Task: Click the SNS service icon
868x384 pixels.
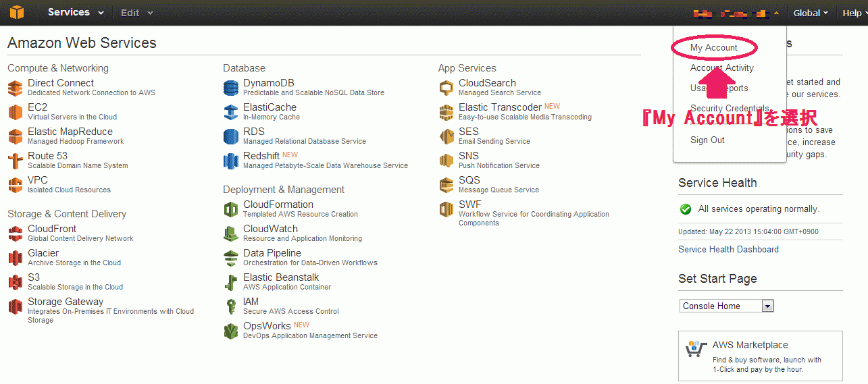Action: (x=446, y=161)
